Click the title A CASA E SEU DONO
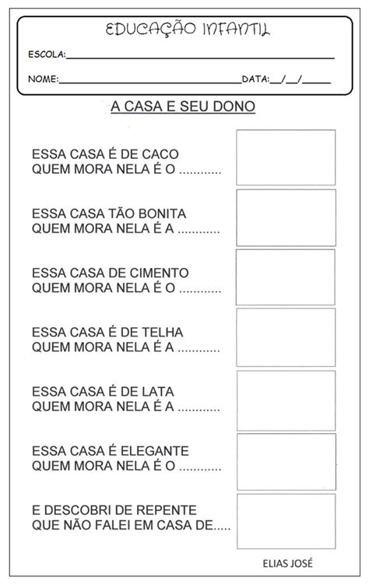The image size is (369, 588). pyautogui.click(x=183, y=107)
